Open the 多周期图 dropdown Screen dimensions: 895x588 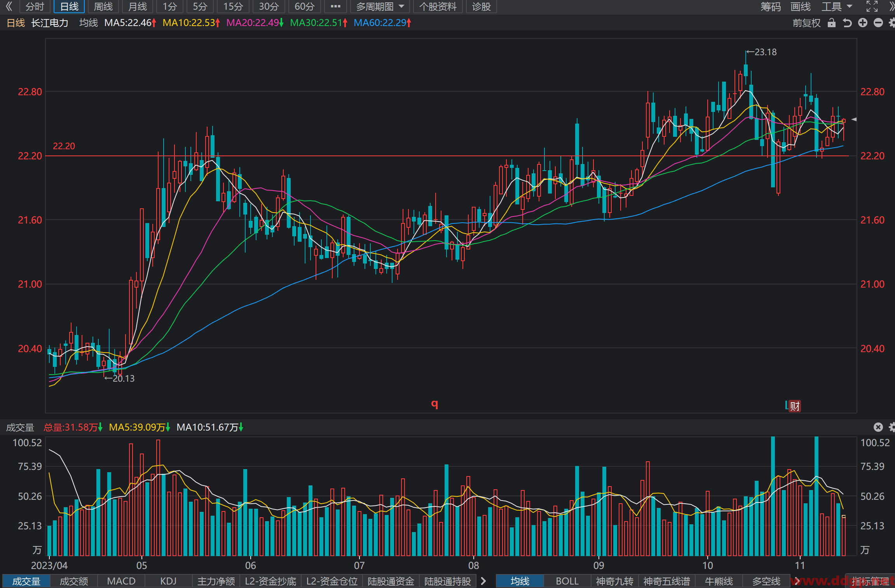click(x=380, y=7)
